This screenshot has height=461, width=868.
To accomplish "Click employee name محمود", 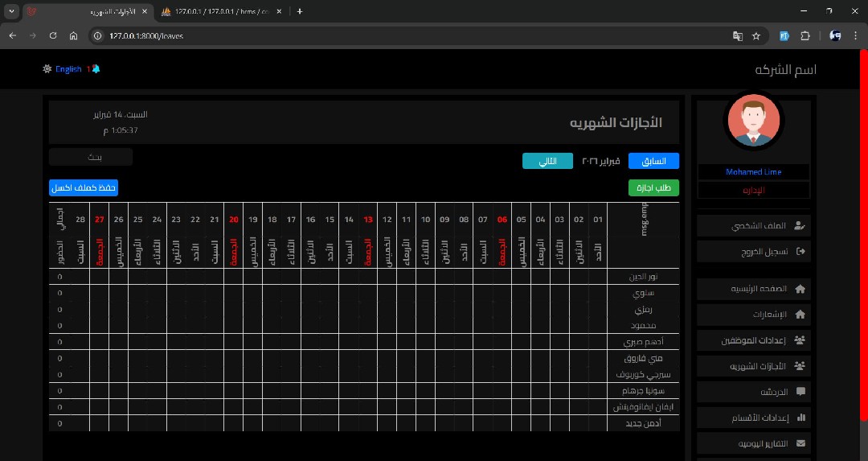I will tap(643, 325).
